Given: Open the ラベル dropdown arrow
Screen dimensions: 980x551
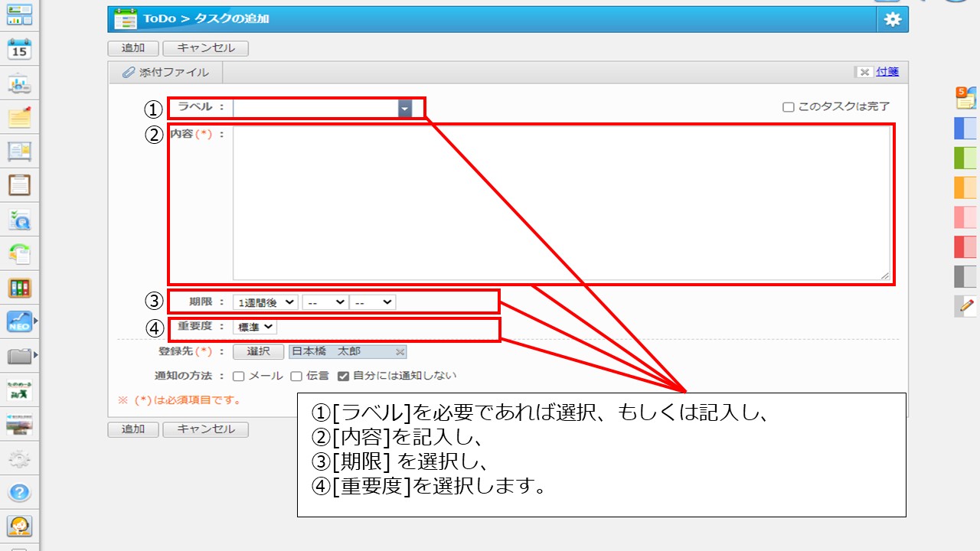Looking at the screenshot, I should [x=405, y=109].
